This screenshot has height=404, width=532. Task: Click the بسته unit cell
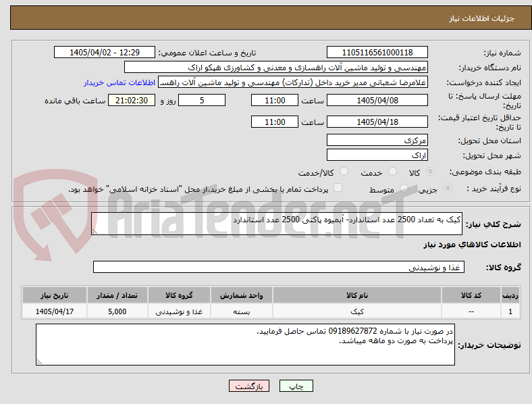(241, 311)
